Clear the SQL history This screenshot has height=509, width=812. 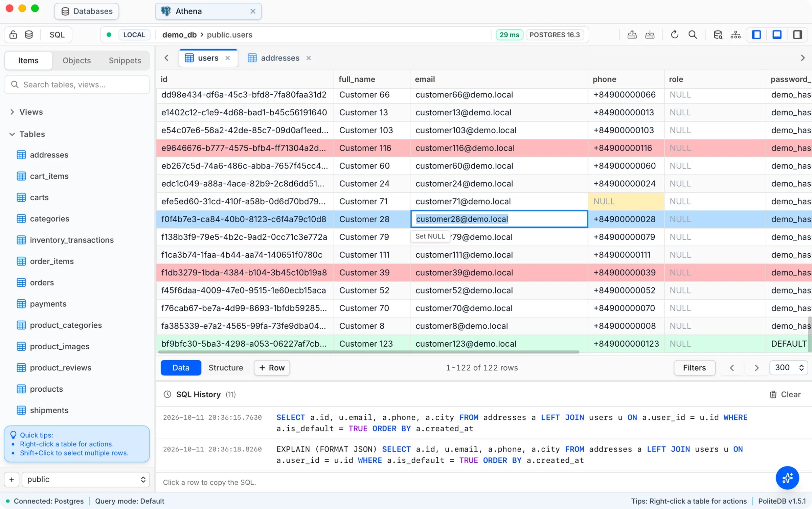pyautogui.click(x=785, y=394)
